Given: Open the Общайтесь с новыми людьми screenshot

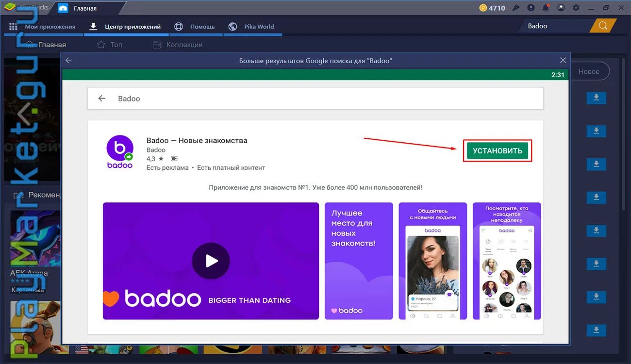Looking at the screenshot, I should pos(432,261).
